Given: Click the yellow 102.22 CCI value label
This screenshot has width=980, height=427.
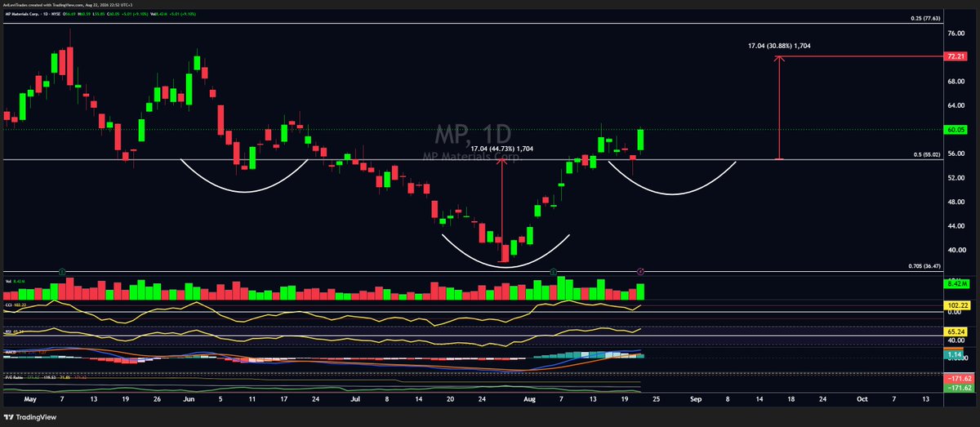Looking at the screenshot, I should coord(955,304).
